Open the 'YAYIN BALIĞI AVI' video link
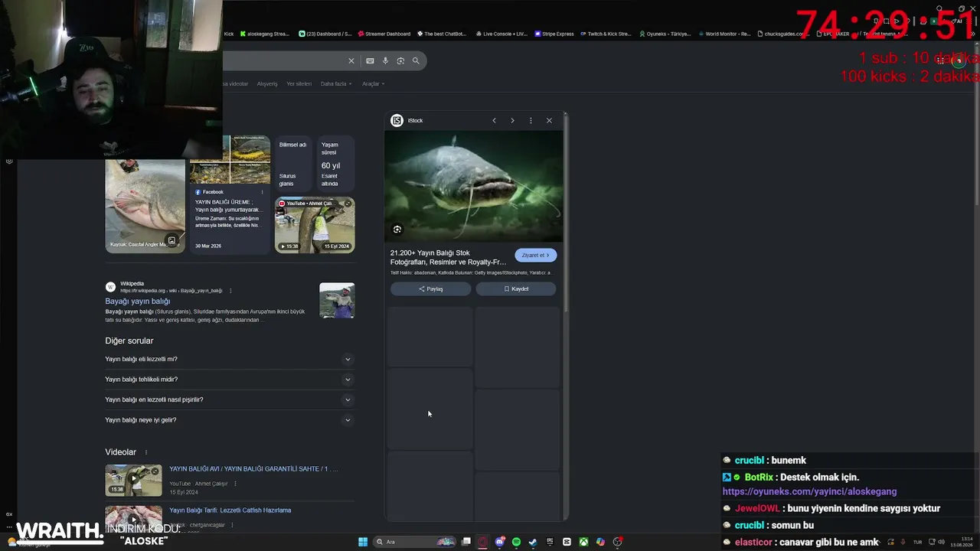 pyautogui.click(x=253, y=469)
